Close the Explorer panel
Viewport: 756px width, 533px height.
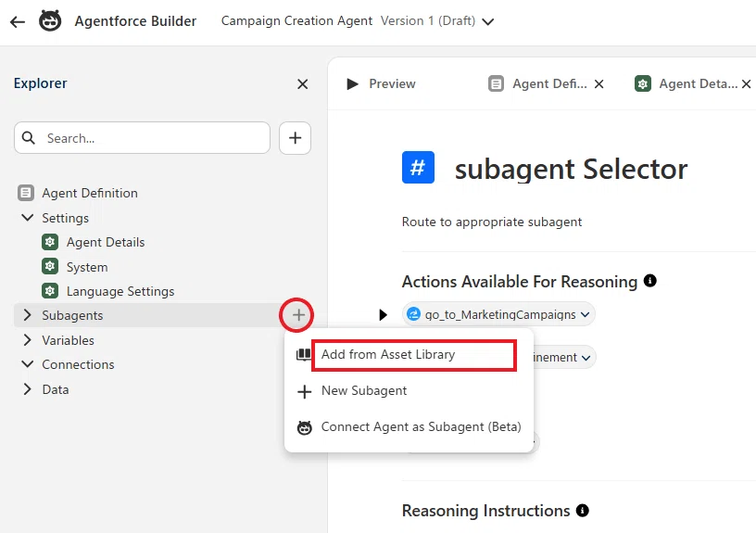click(x=302, y=84)
